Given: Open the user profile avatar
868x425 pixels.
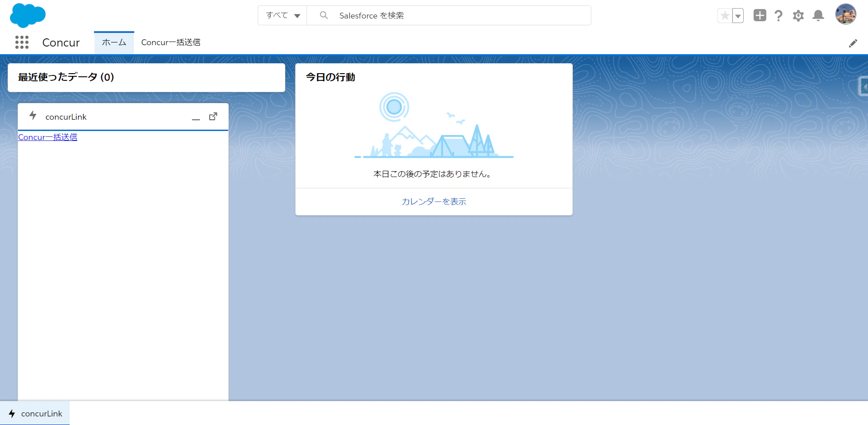Looking at the screenshot, I should (846, 14).
